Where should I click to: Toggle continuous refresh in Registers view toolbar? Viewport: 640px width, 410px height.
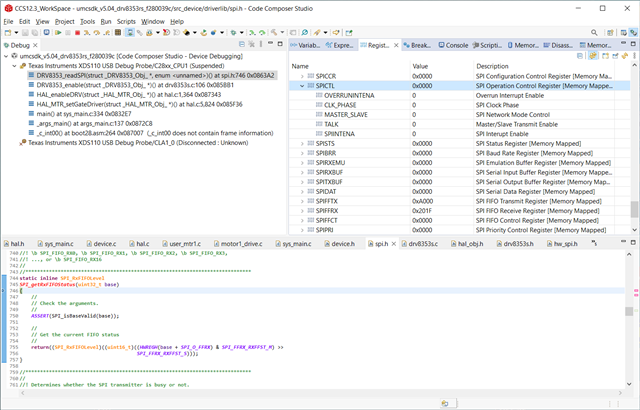[x=593, y=55]
